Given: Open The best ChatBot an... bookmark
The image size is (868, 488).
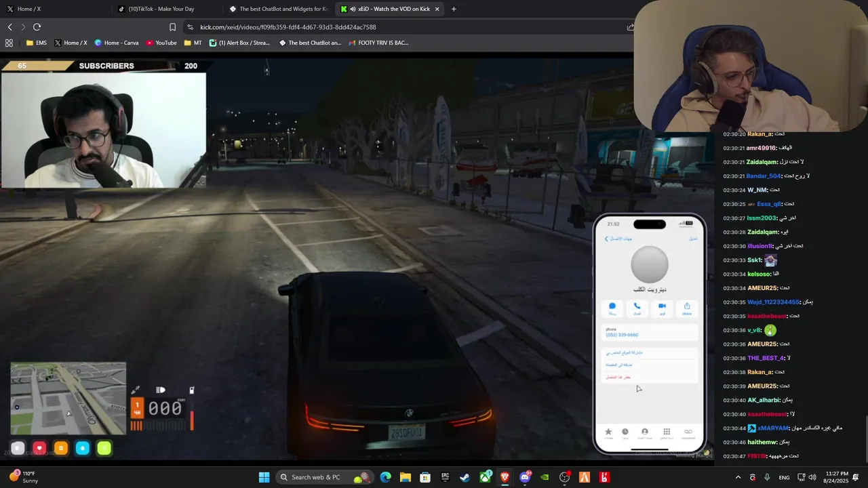Looking at the screenshot, I should point(309,43).
